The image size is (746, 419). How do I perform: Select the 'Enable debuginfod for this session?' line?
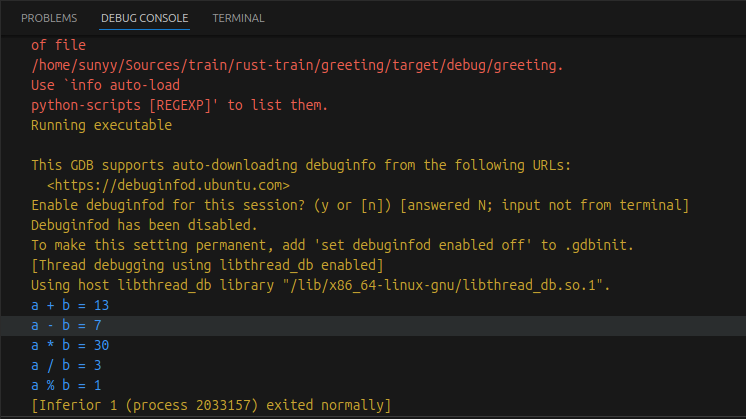359,205
